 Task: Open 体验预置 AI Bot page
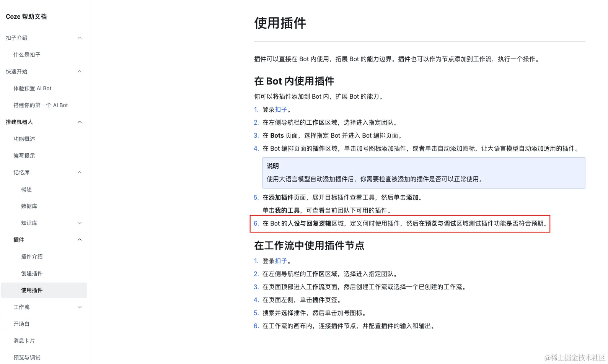pos(33,88)
